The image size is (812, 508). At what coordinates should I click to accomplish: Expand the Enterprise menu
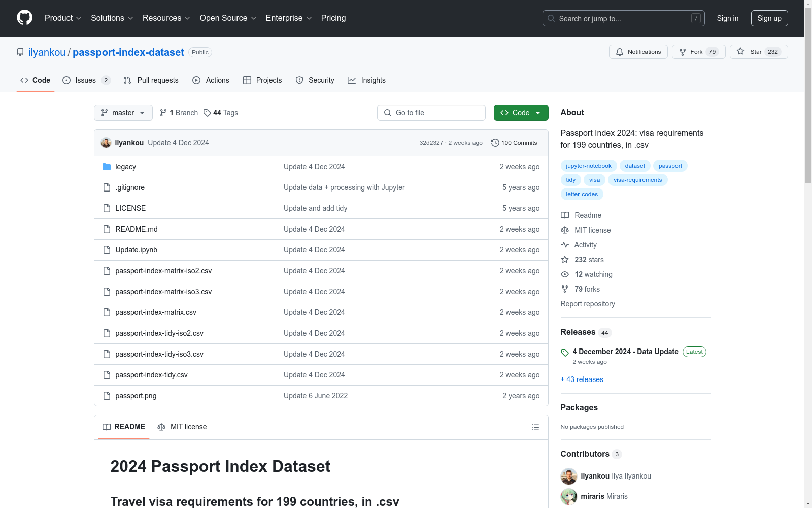[x=289, y=18]
